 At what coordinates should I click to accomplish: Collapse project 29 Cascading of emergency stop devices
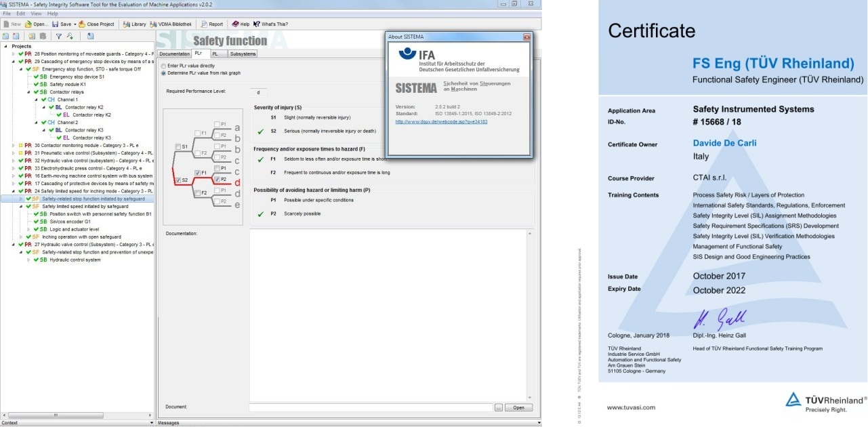tap(13, 61)
